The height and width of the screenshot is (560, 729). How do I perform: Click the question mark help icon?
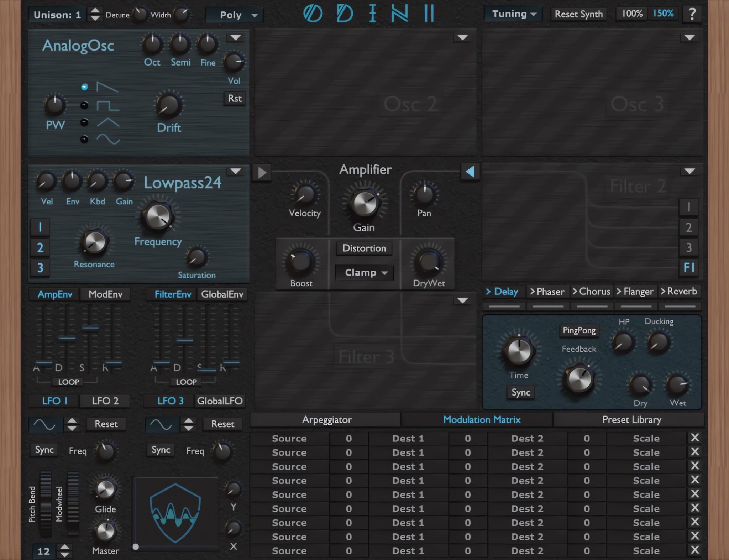tap(692, 14)
